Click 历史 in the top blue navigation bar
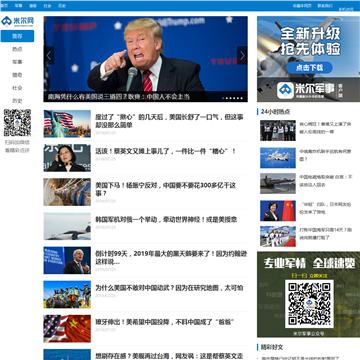Image resolution: width=360 pixels, height=360 pixels. pos(62,6)
